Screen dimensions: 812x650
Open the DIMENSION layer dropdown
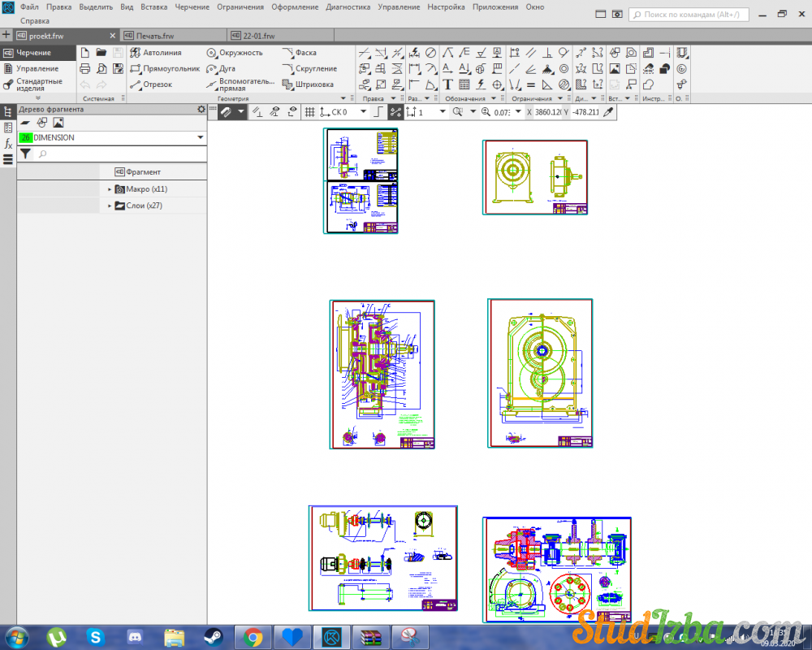(x=201, y=138)
